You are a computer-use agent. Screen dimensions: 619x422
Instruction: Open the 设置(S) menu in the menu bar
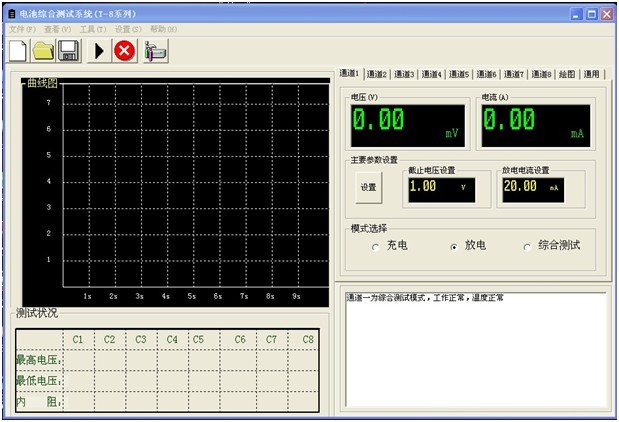(x=127, y=29)
